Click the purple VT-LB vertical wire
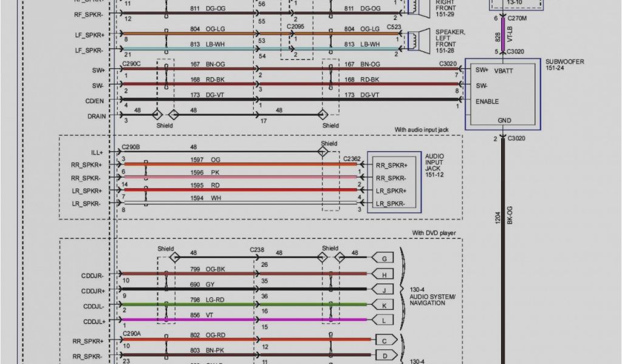622x364 pixels. [x=502, y=36]
